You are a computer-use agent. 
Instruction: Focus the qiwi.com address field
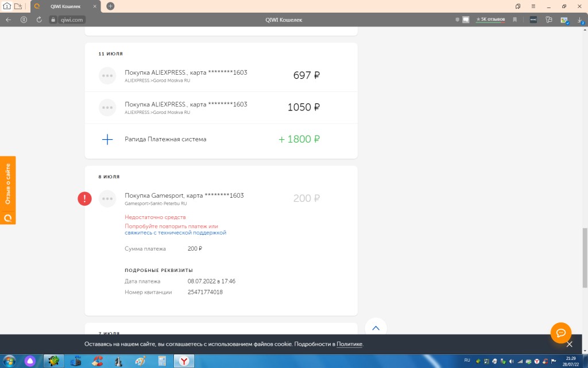click(x=72, y=20)
